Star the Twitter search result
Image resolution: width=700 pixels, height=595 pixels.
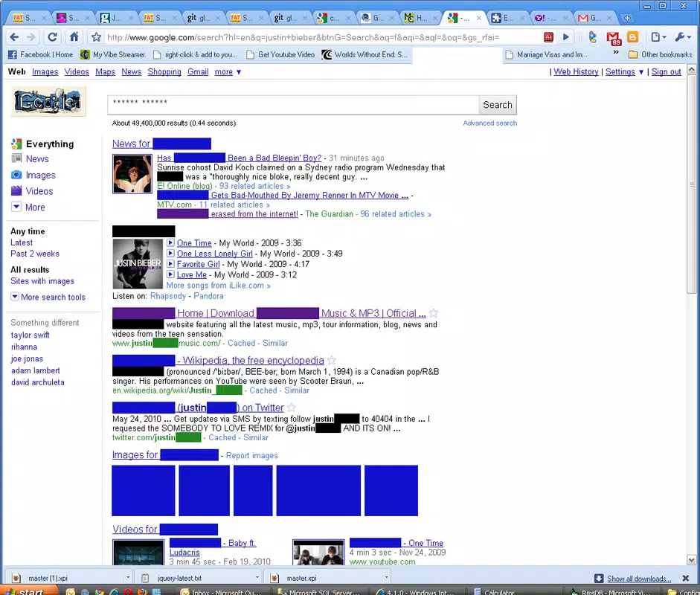click(x=291, y=408)
